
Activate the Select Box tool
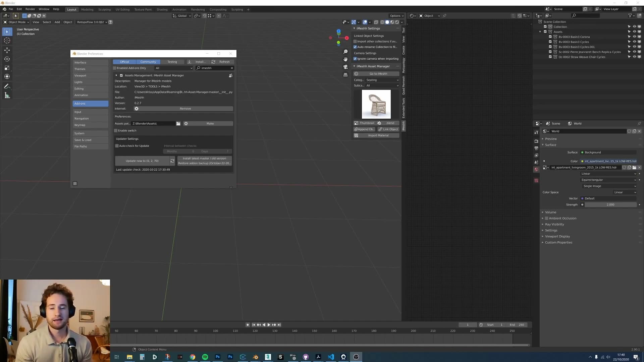(7, 32)
